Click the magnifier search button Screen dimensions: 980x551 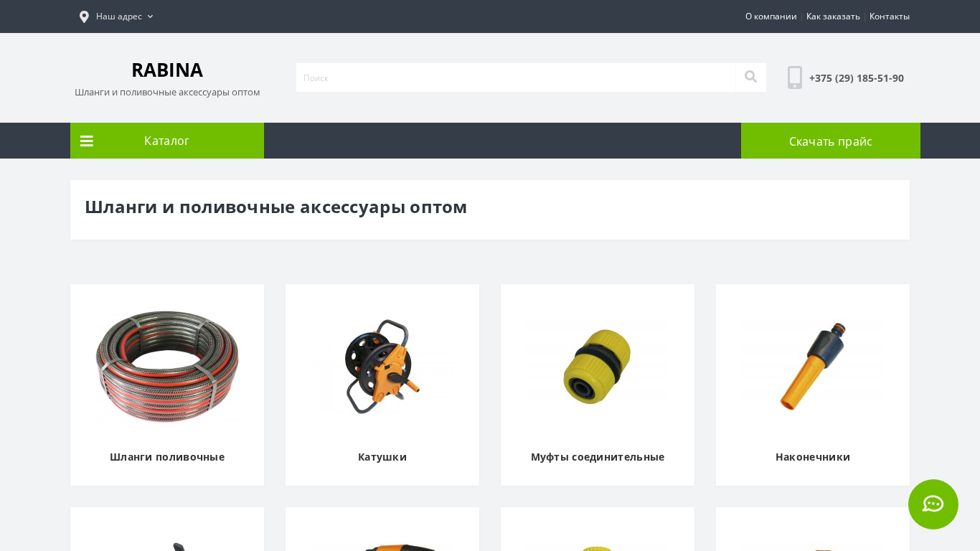click(751, 77)
